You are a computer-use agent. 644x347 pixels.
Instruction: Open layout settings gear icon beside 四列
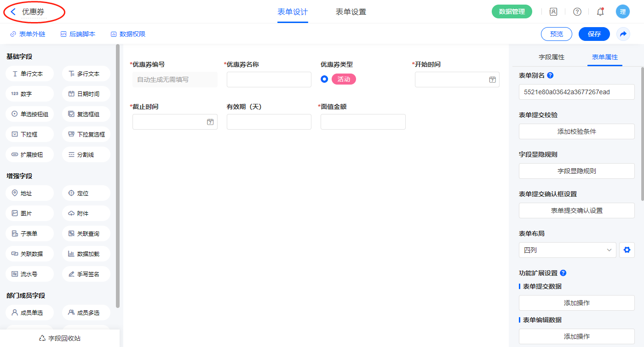pos(627,250)
